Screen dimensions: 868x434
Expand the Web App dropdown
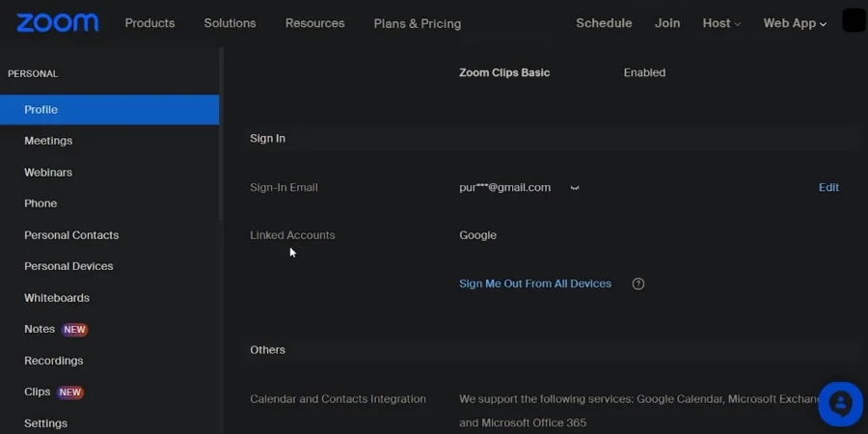pos(795,23)
